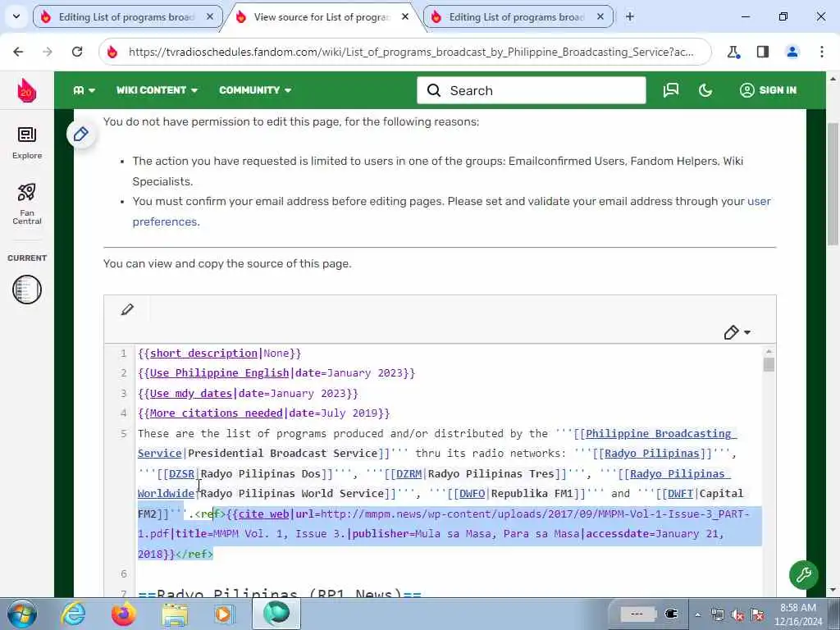Open the browser profile icon
The width and height of the screenshot is (840, 630).
coord(792,52)
